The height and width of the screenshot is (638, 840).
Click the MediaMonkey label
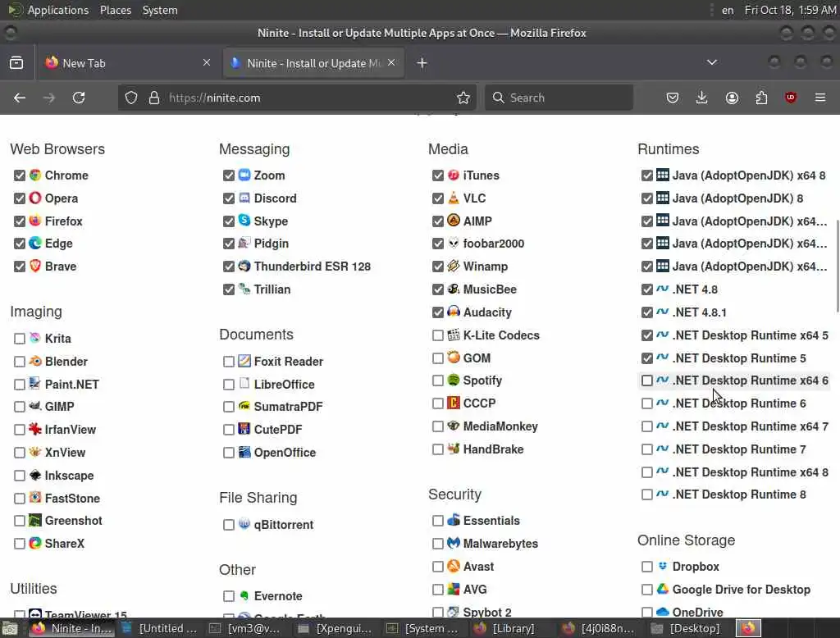(x=500, y=426)
